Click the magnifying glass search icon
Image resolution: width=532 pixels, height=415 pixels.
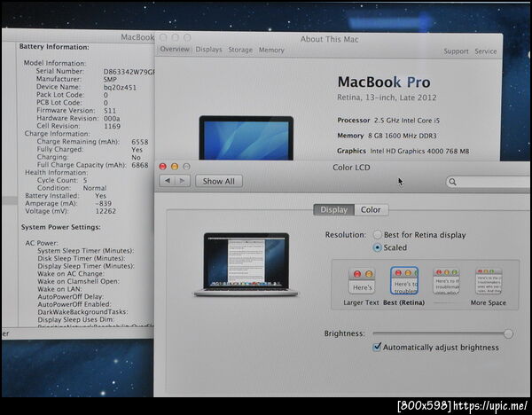tap(452, 182)
